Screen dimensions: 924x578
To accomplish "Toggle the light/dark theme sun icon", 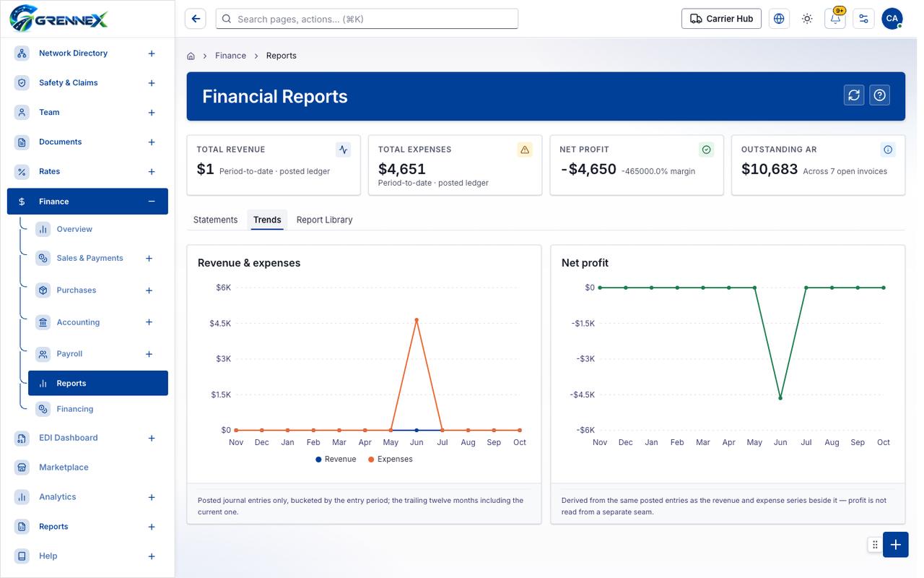I will tap(807, 19).
